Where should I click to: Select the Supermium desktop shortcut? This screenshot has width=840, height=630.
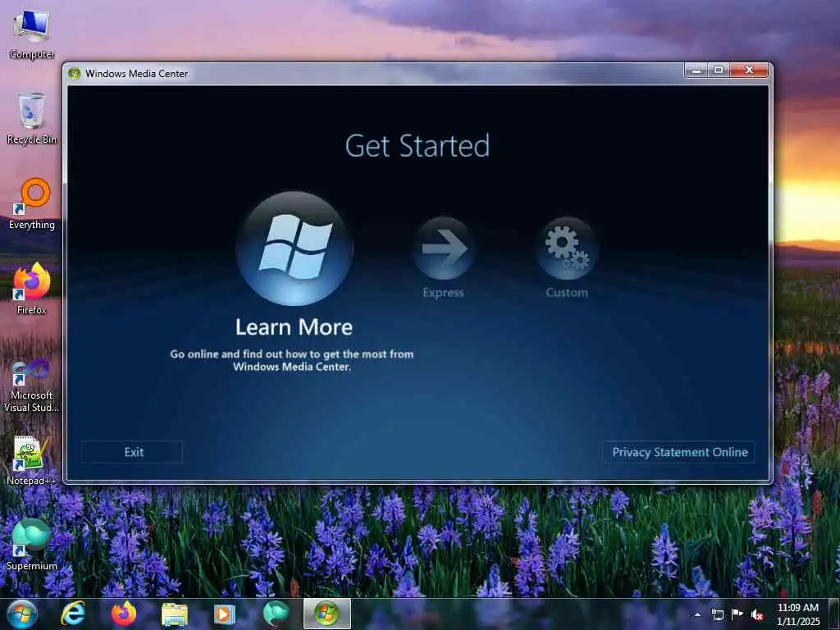pos(32,545)
